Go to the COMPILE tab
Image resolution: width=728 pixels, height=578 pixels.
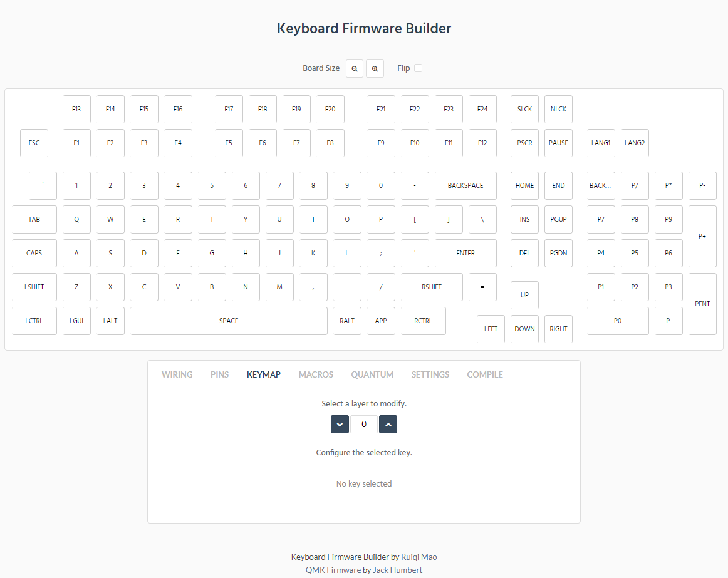[485, 374]
